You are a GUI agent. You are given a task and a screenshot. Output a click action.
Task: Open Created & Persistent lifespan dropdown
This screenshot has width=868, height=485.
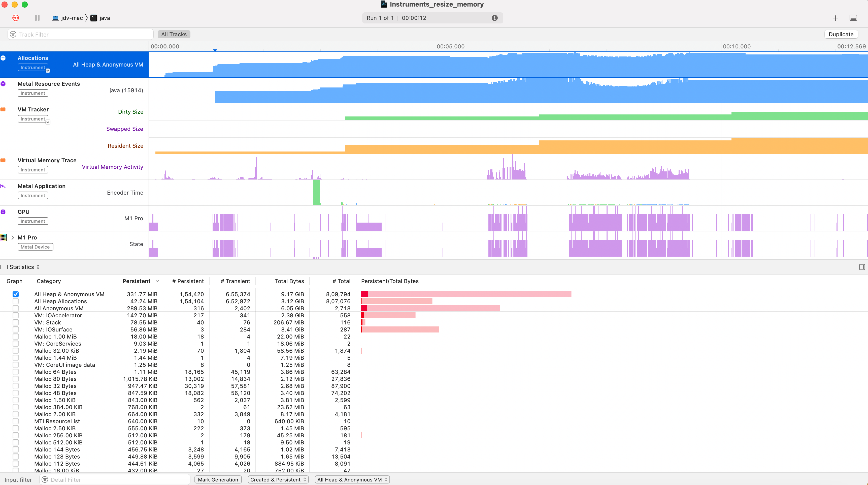coord(278,480)
